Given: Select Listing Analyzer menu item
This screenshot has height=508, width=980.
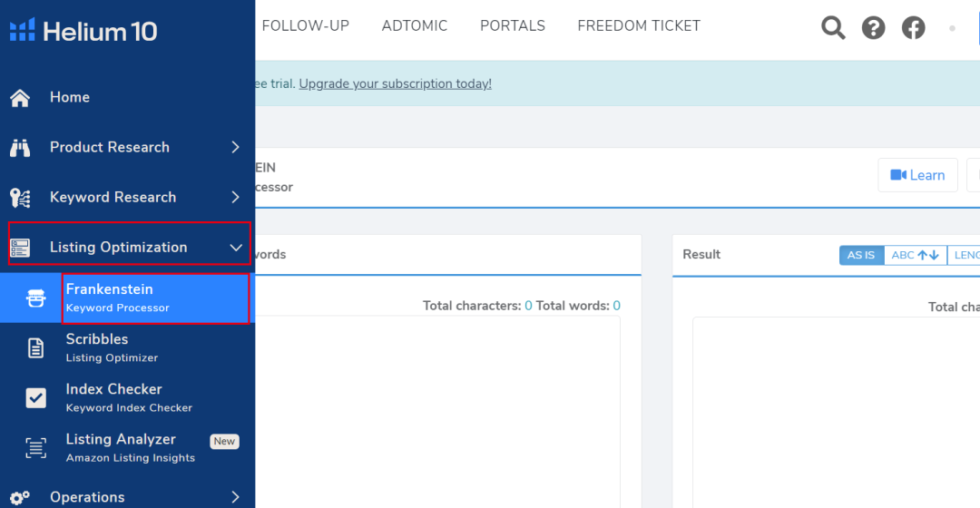Looking at the screenshot, I should pyautogui.click(x=128, y=448).
